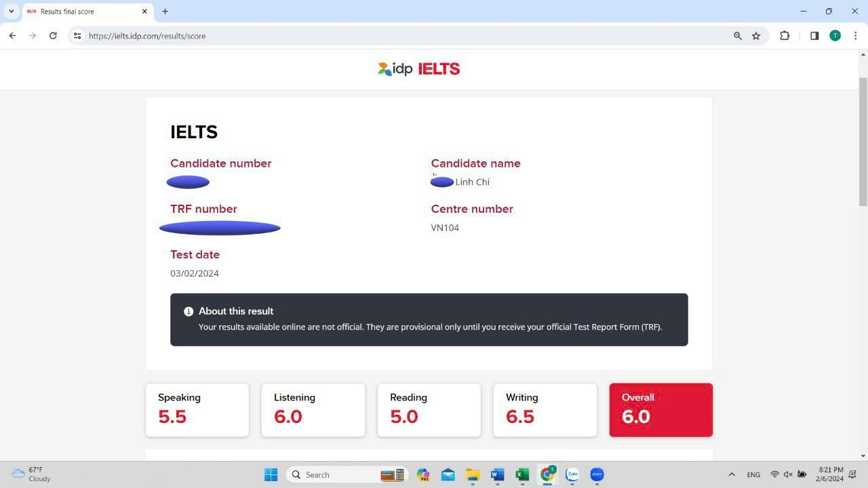
Task: Click the Speaking 5.5 score card
Action: 197,410
